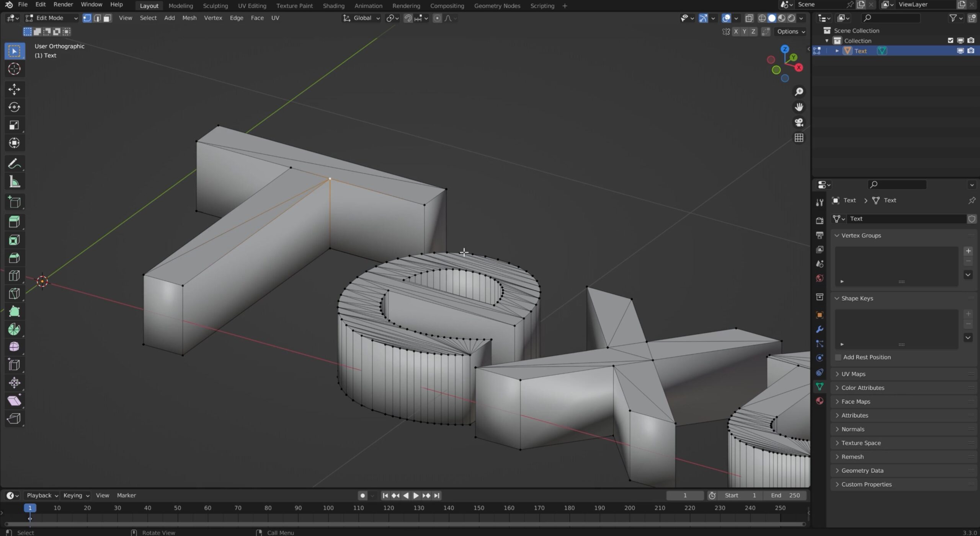Click frame 1 on timeline

coord(29,507)
